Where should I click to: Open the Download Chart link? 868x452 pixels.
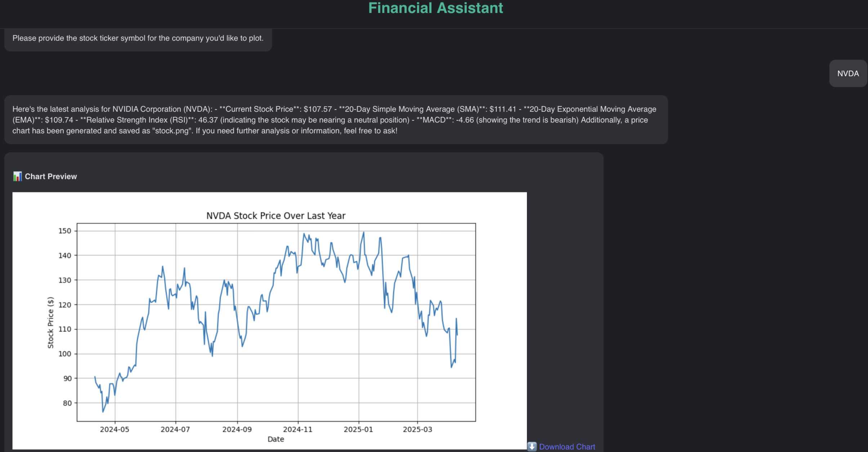567,447
